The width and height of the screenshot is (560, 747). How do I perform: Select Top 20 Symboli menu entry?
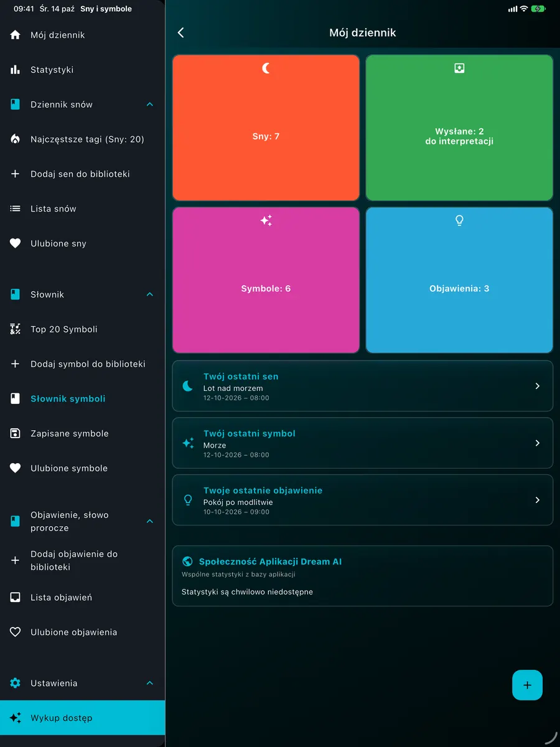tap(83, 329)
